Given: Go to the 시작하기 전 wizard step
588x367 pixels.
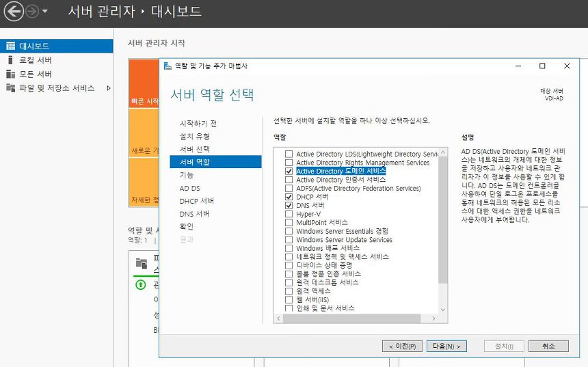Looking at the screenshot, I should click(198, 123).
